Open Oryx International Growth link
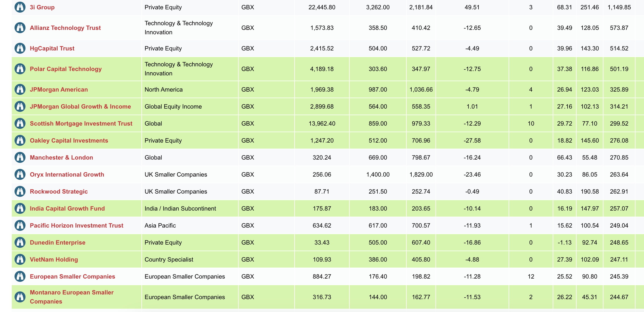Screen dimensions: 644x312 click(x=67, y=174)
